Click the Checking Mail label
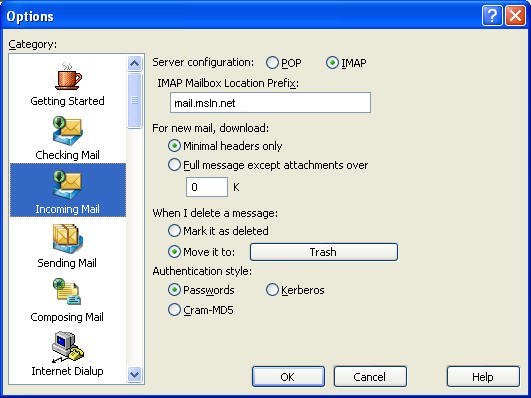 [x=67, y=155]
